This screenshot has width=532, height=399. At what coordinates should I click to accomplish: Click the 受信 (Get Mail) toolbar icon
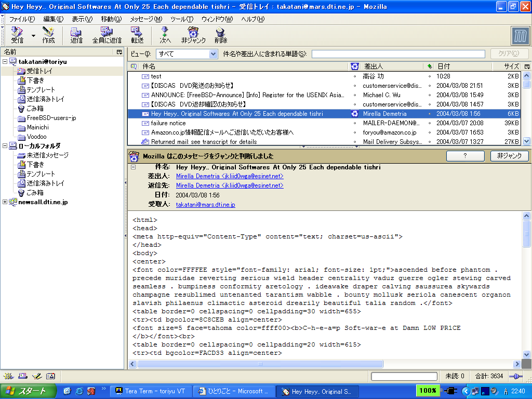pyautogui.click(x=17, y=35)
